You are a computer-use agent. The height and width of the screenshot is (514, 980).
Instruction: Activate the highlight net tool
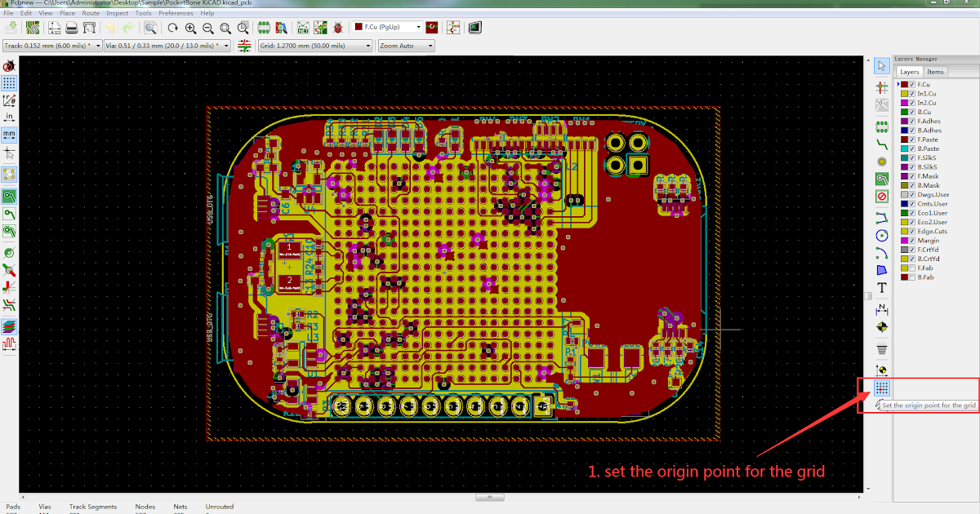(x=881, y=86)
